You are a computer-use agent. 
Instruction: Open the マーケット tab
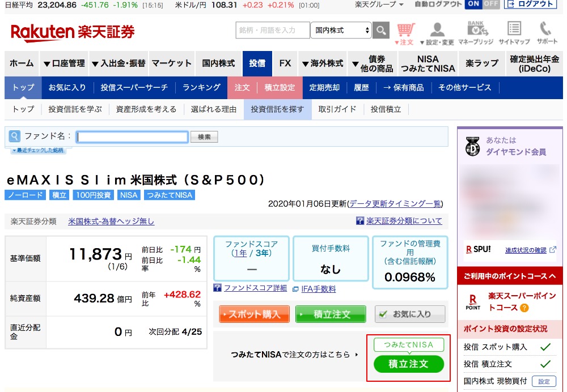click(x=172, y=63)
